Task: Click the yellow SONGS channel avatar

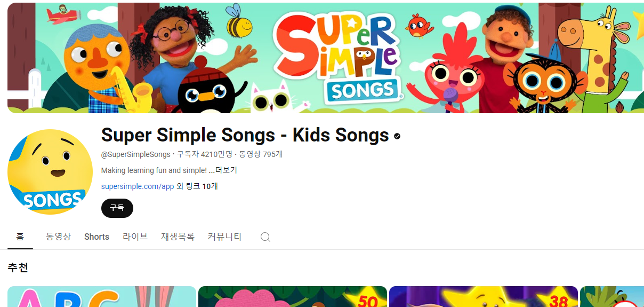Action: 50,172
